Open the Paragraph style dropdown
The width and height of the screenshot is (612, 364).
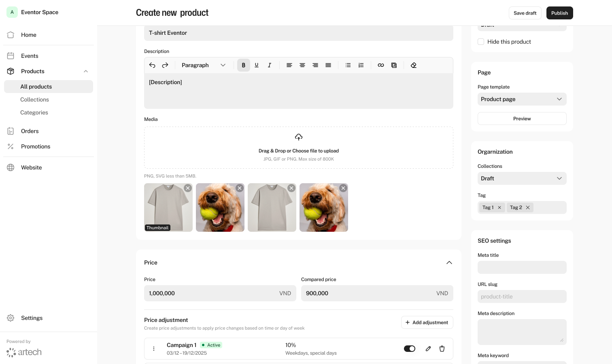pyautogui.click(x=203, y=65)
